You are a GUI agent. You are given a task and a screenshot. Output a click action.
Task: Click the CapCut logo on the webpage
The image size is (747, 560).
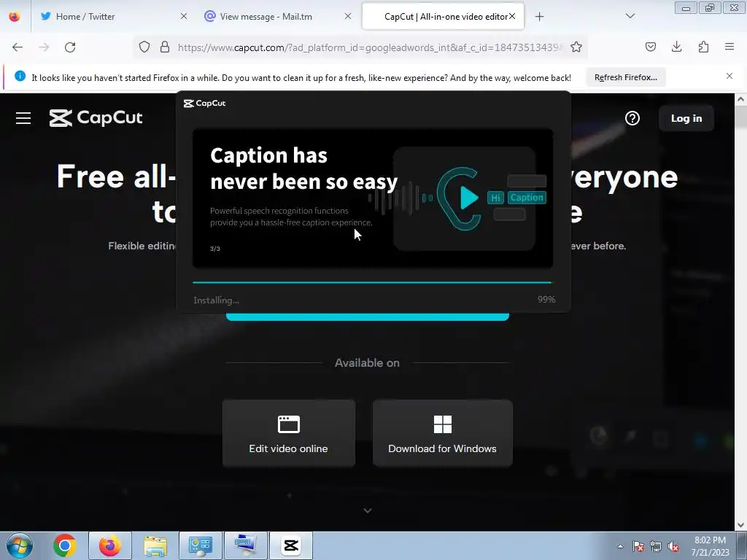(x=96, y=117)
